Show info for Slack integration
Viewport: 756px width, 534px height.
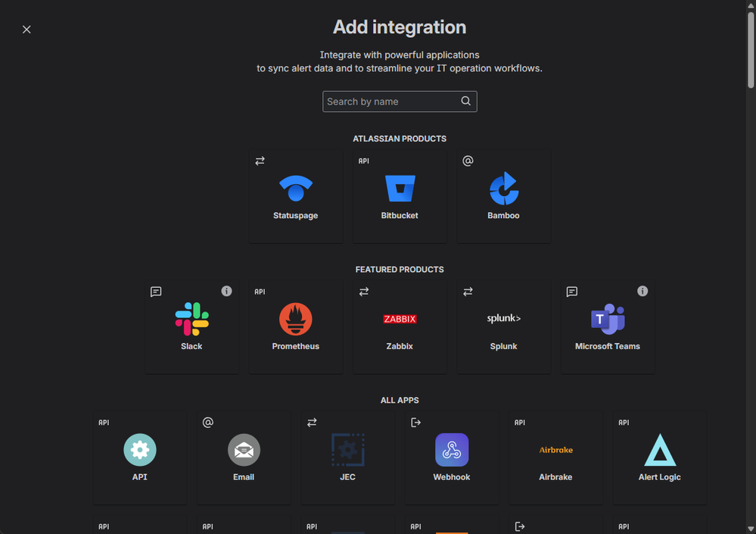tap(226, 291)
